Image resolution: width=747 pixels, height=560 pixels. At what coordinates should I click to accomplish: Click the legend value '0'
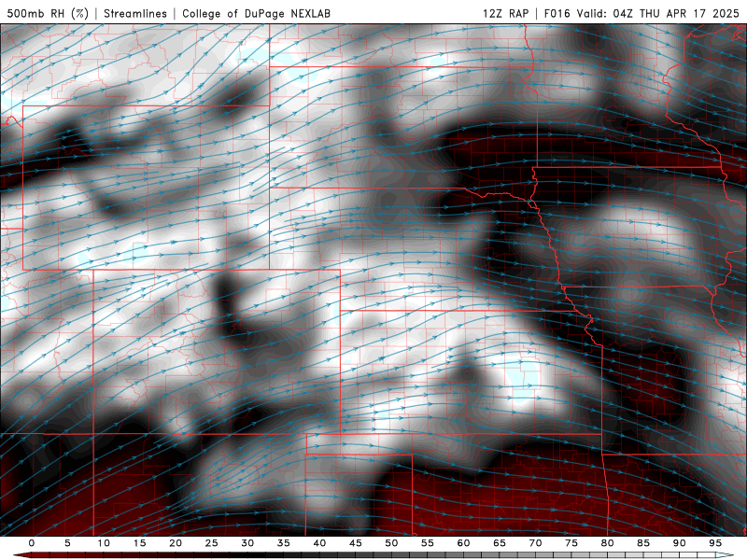32,543
